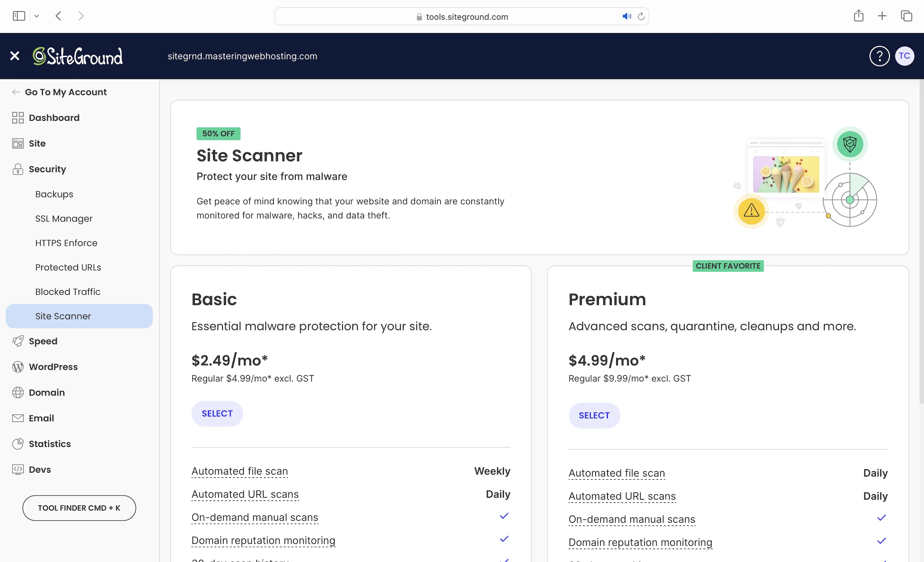The width and height of the screenshot is (924, 562).
Task: Click the help question mark icon
Action: 879,56
